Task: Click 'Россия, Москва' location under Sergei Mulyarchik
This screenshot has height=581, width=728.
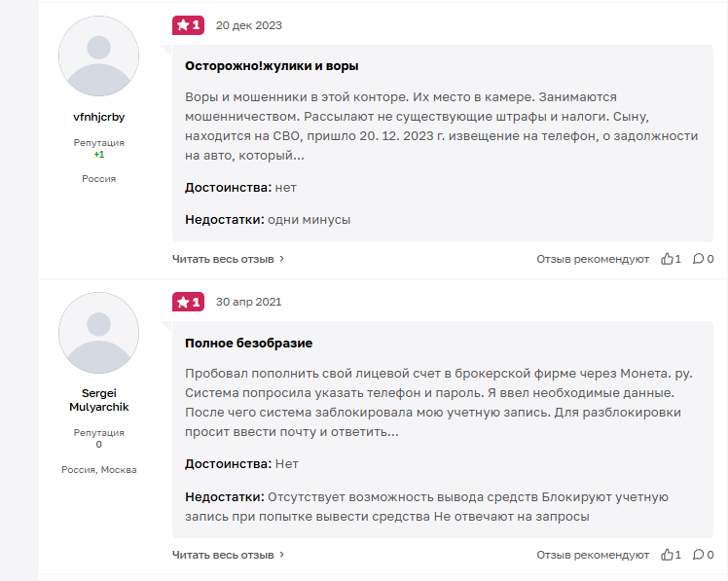Action: [98, 469]
